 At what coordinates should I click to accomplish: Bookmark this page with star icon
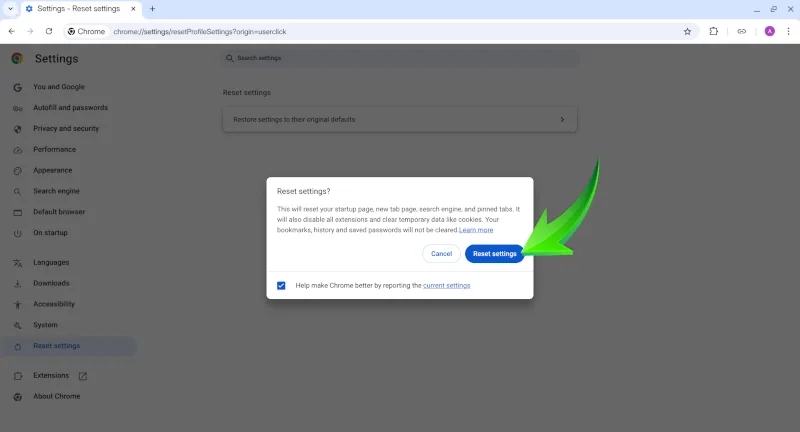[x=687, y=31]
